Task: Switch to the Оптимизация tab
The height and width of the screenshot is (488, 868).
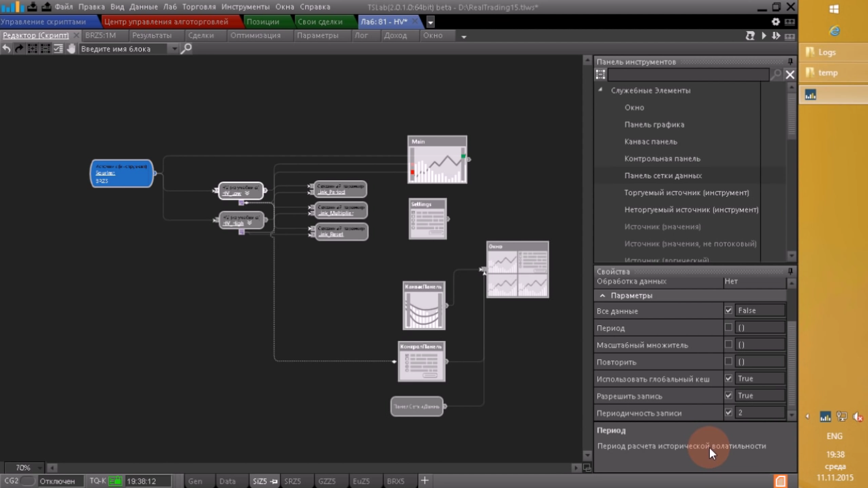Action: tap(255, 36)
